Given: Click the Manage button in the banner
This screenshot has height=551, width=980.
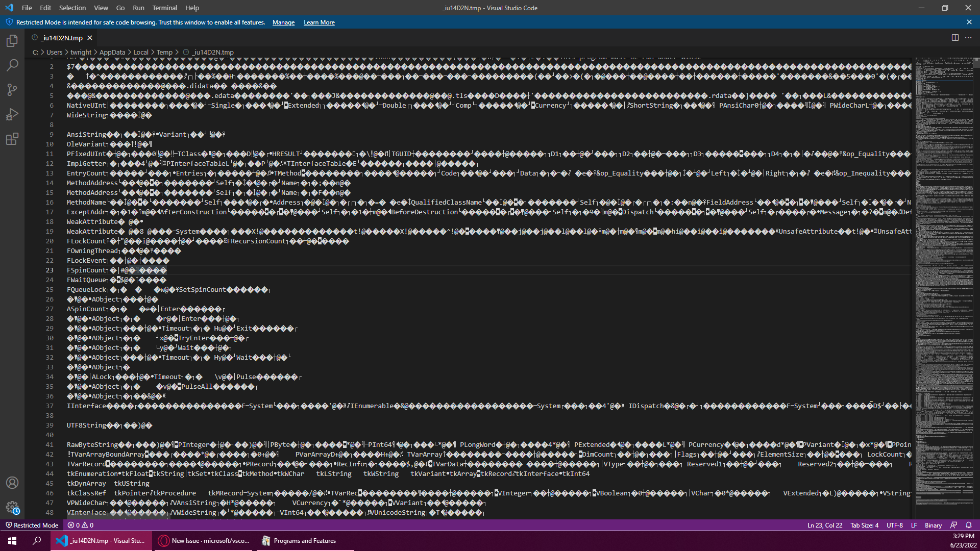Looking at the screenshot, I should point(283,22).
